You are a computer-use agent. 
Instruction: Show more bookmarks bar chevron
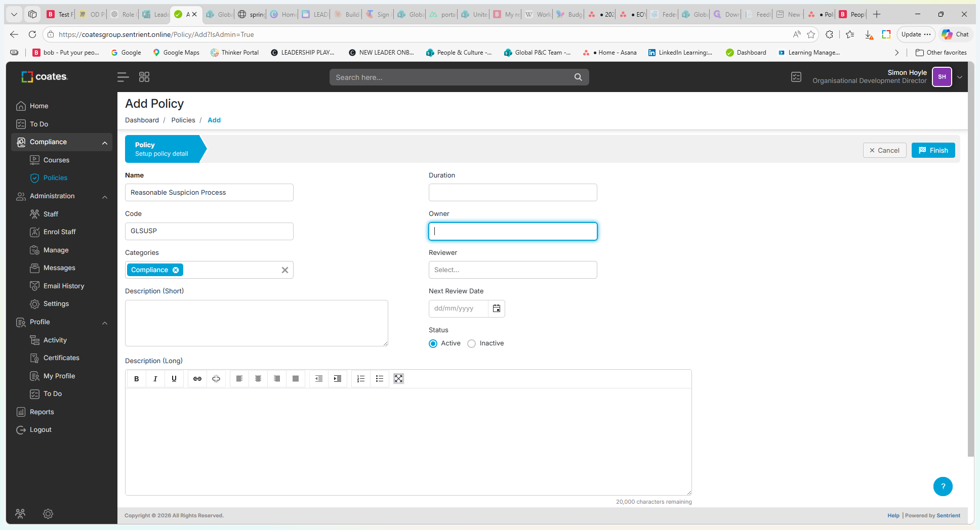pos(896,53)
